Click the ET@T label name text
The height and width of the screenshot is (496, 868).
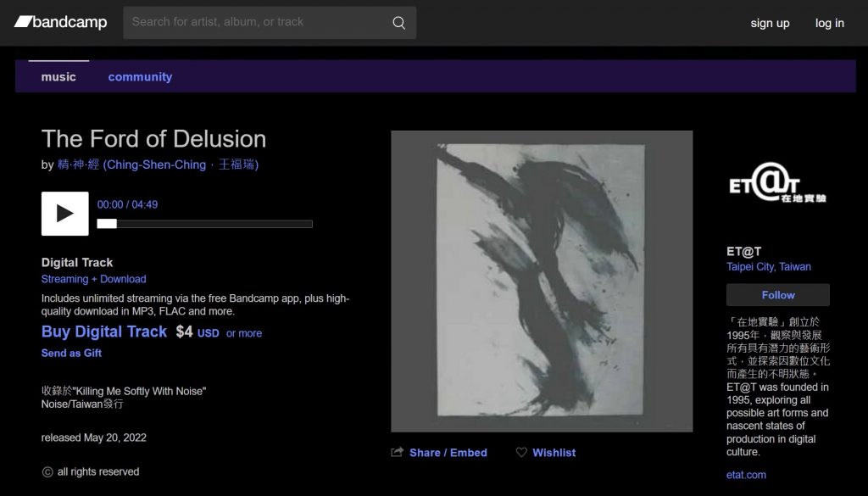tap(743, 252)
